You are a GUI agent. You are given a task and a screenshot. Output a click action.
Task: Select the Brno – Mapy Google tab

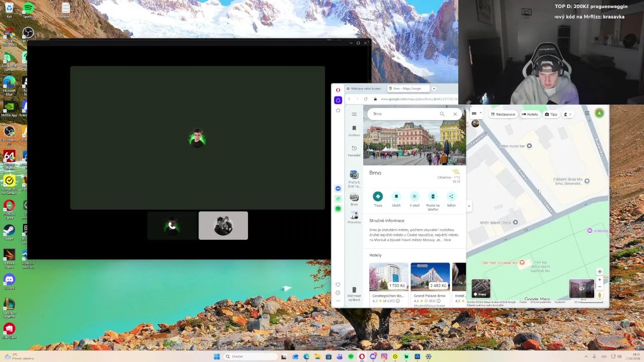(x=408, y=88)
